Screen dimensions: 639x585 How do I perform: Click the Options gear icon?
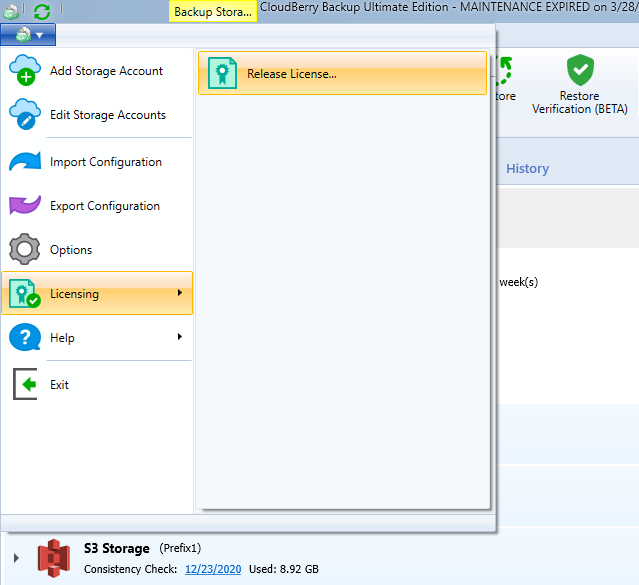coord(24,249)
